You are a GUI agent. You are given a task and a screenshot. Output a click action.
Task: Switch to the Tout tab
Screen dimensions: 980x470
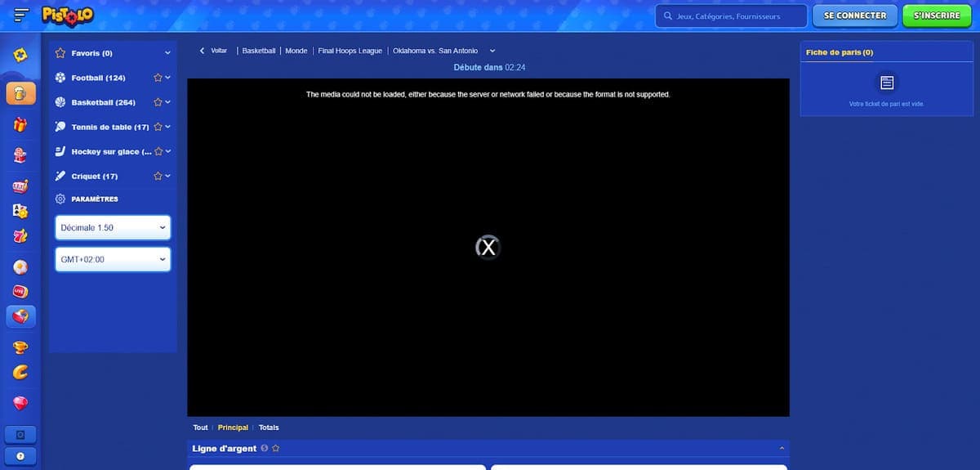tap(200, 427)
